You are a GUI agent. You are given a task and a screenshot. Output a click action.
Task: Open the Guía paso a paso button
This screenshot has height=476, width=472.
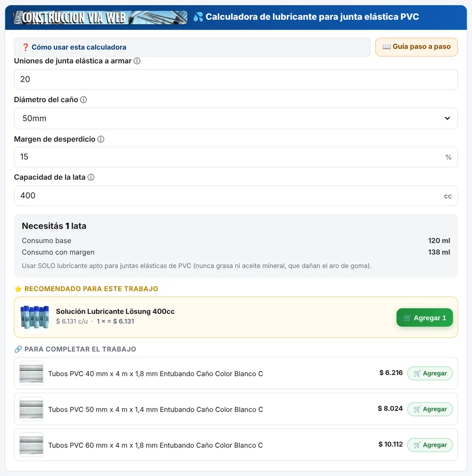click(416, 47)
